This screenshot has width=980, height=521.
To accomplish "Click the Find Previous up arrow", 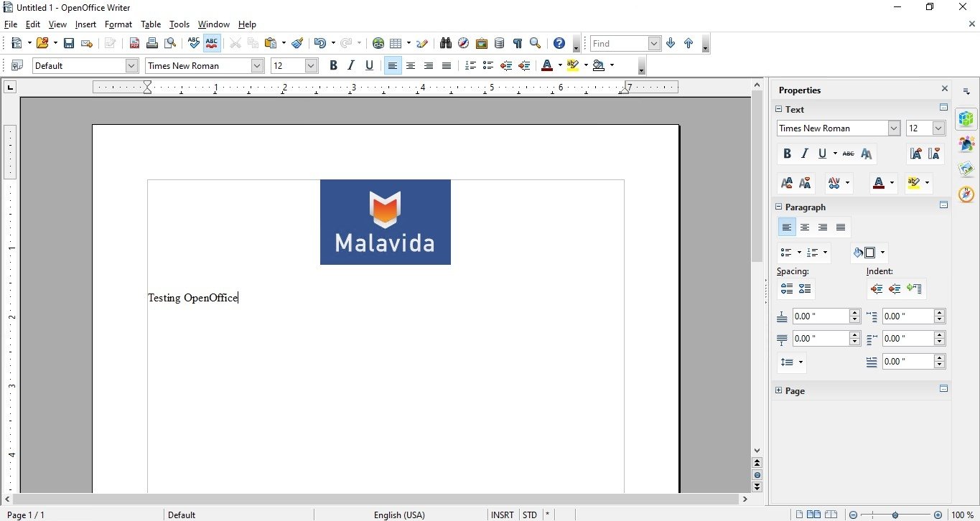I will (689, 43).
